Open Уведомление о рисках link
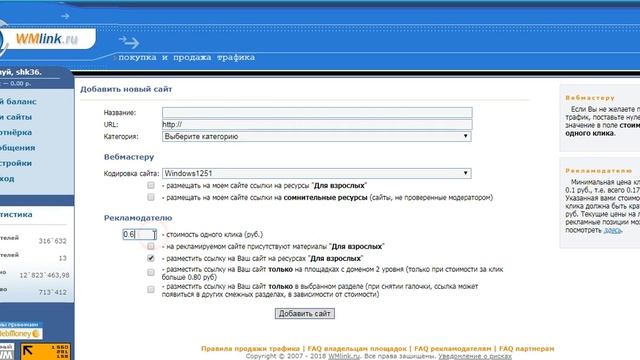Image resolution: width=640 pixels, height=360 pixels. click(x=475, y=356)
